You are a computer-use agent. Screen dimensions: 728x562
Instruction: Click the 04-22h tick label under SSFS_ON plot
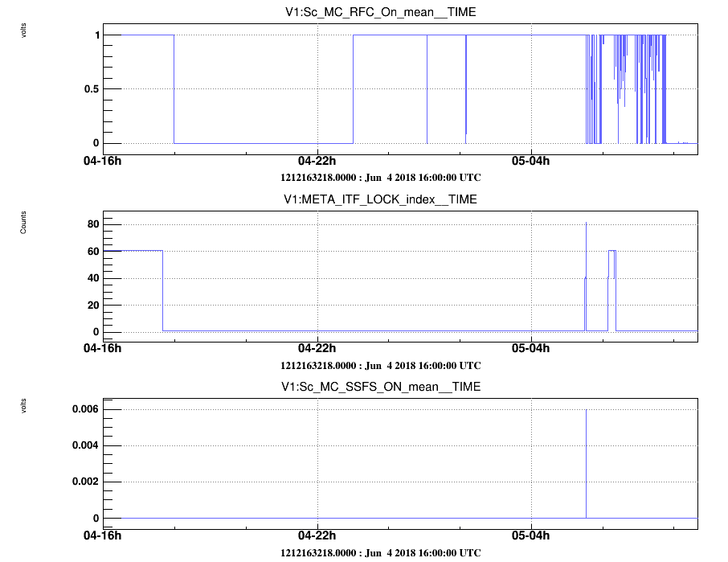click(317, 535)
